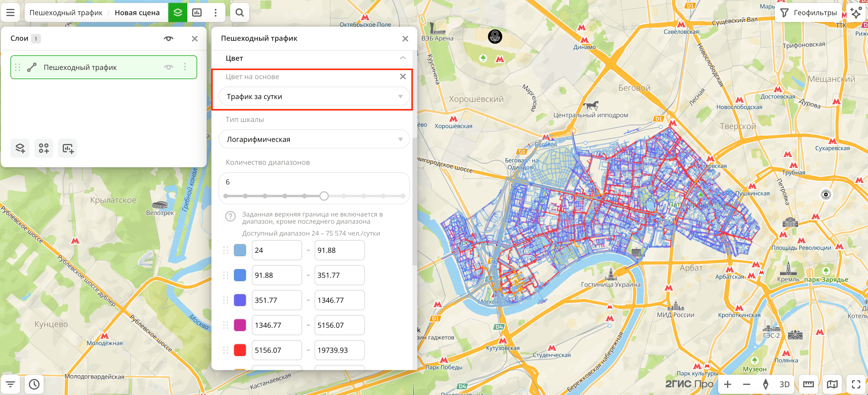Select the Пешеходный трафик layer row
868x395 pixels.
click(x=104, y=67)
